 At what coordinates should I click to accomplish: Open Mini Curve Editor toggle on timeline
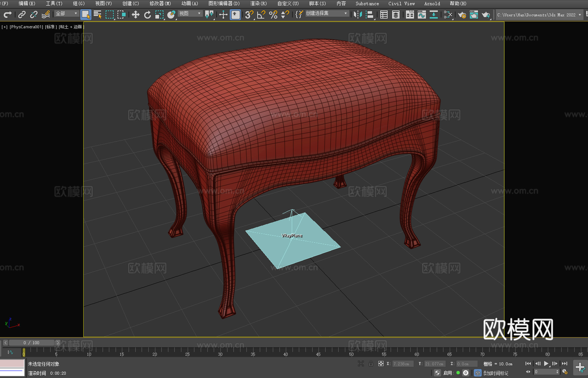pyautogui.click(x=10, y=352)
